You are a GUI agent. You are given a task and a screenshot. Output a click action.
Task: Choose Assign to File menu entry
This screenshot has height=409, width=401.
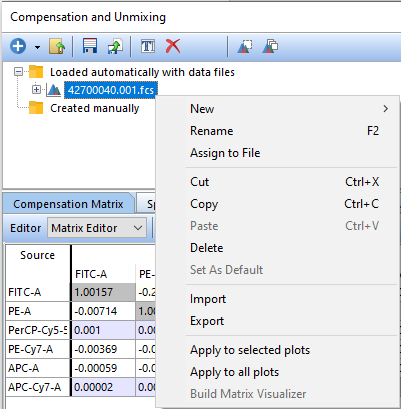(277, 153)
